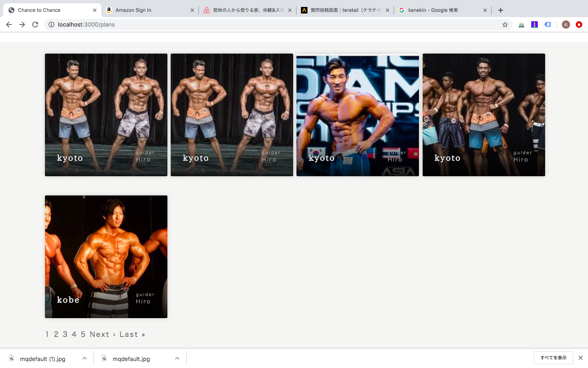This screenshot has height=368, width=588.
Task: Switch to the teratail tab
Action: pyautogui.click(x=343, y=10)
